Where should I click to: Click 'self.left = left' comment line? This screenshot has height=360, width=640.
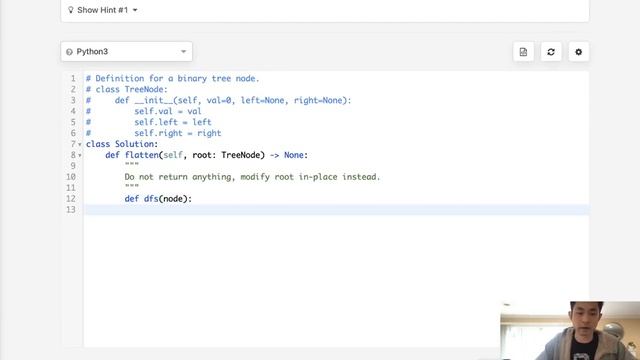[x=173, y=122]
